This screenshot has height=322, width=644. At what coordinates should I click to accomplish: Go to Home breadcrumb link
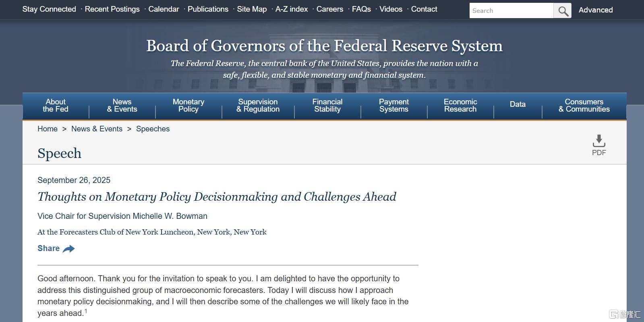tap(48, 129)
